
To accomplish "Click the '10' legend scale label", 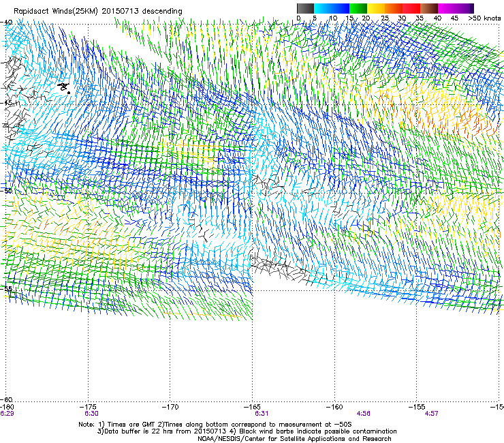I will 333,18.
